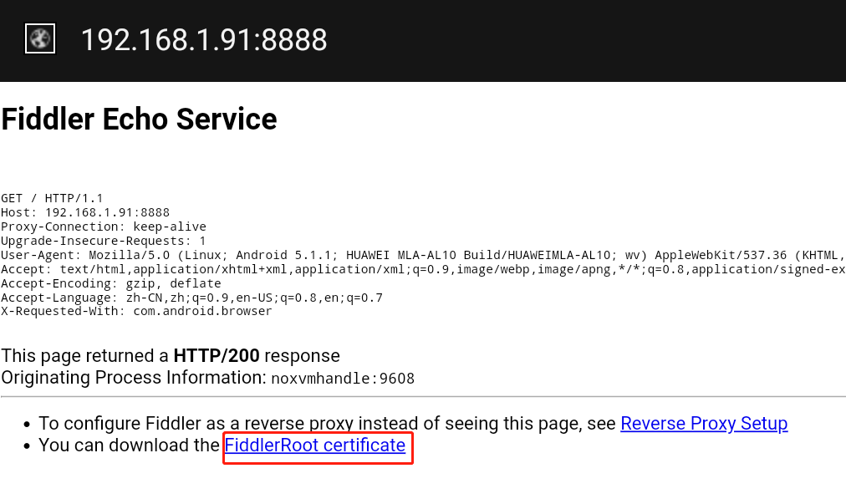Open the FiddlerRoot certificate link

click(315, 445)
